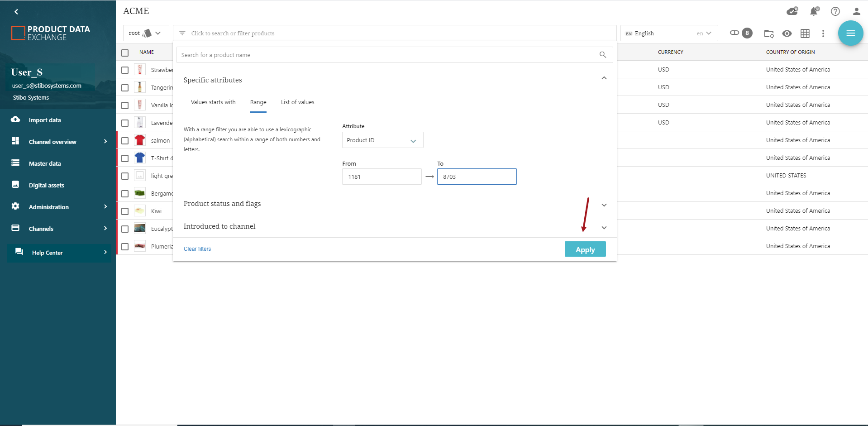This screenshot has width=868, height=426.
Task: Tick the checkbox for the Kiwi row
Action: pyautogui.click(x=125, y=211)
